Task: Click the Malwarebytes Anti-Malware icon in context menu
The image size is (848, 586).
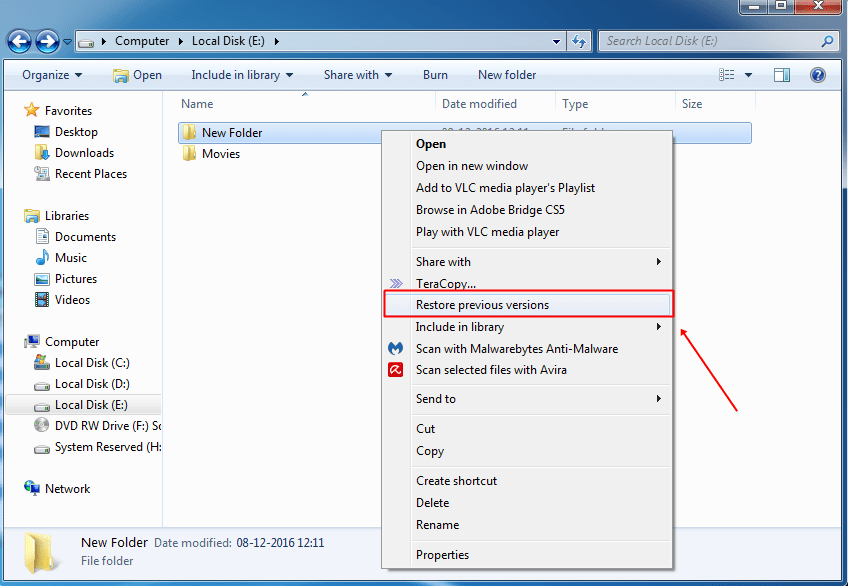Action: pos(394,348)
